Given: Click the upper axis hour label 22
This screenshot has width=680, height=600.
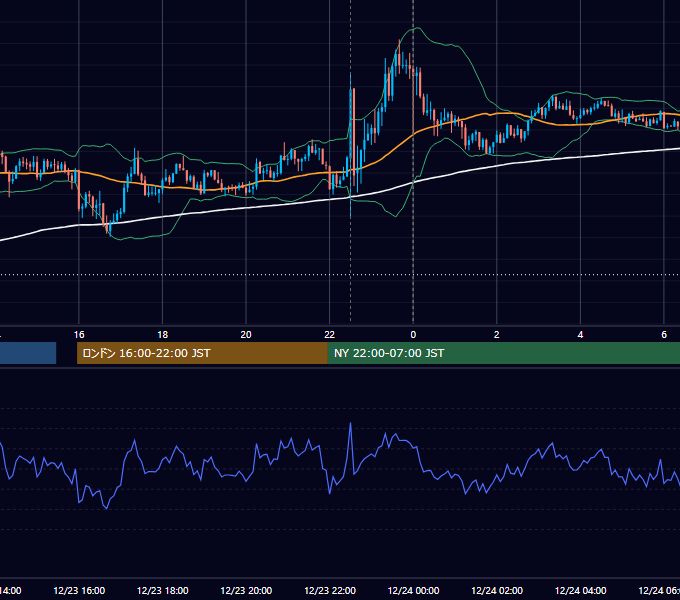Looking at the screenshot, I should pos(330,334).
